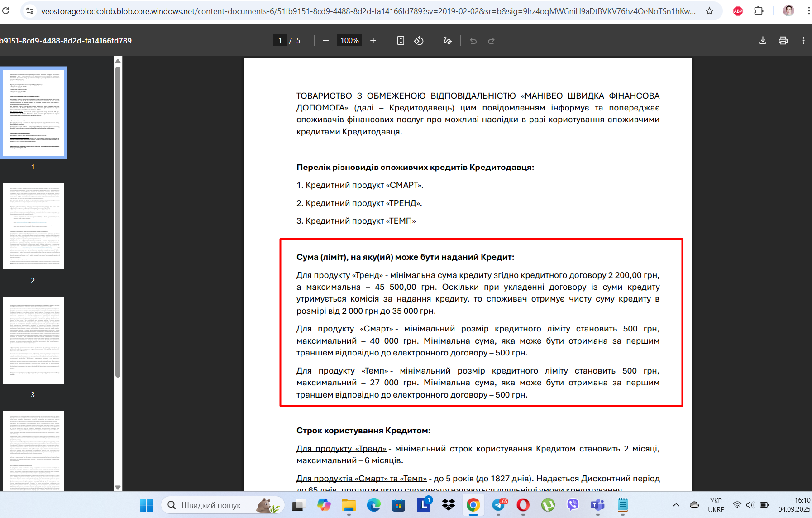Switch to Google Chrome in the taskbar
Viewport: 812px width, 518px height.
click(x=473, y=505)
